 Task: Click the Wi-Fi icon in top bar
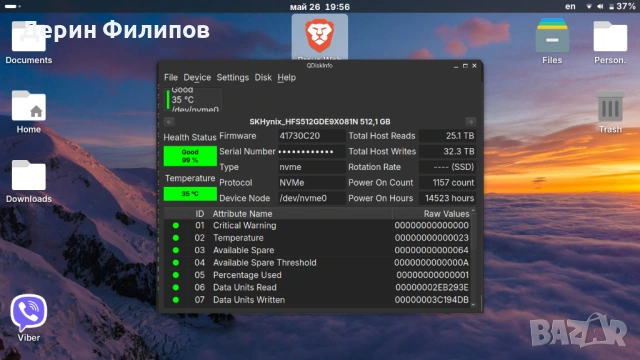tap(589, 7)
